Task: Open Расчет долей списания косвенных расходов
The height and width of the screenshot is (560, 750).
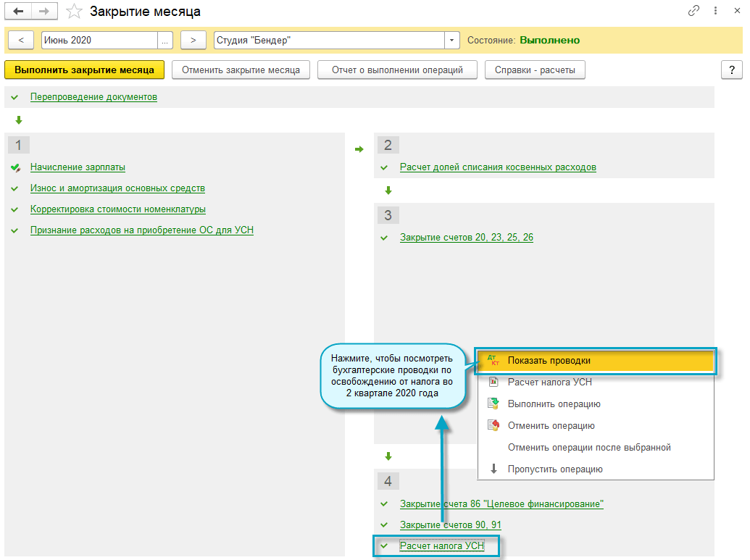Action: (498, 167)
